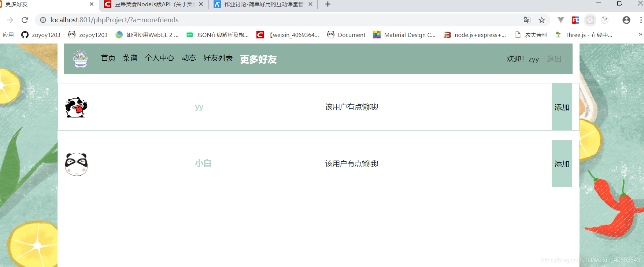
Task: Click the food bowl site logo
Action: pyautogui.click(x=81, y=59)
